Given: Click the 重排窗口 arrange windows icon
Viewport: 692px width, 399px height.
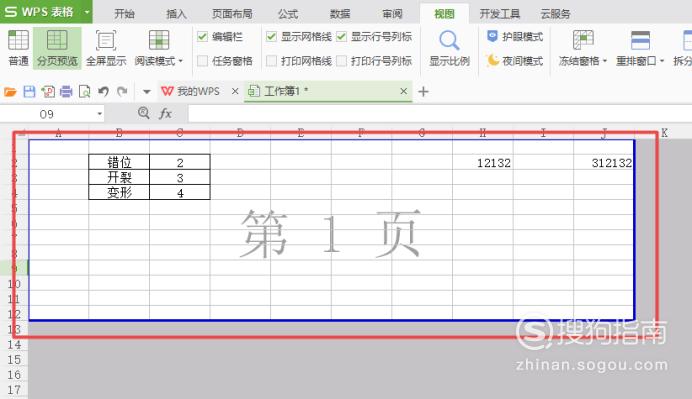Looking at the screenshot, I should (x=640, y=40).
